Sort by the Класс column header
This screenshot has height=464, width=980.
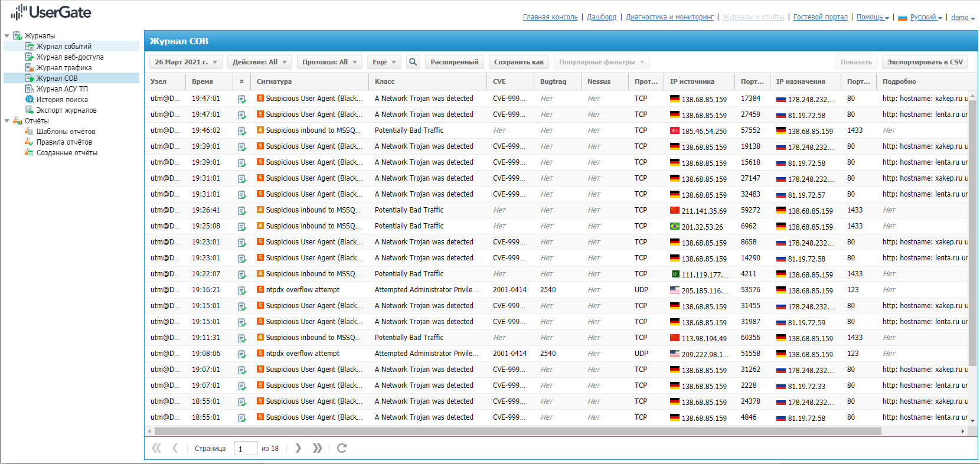tap(427, 81)
